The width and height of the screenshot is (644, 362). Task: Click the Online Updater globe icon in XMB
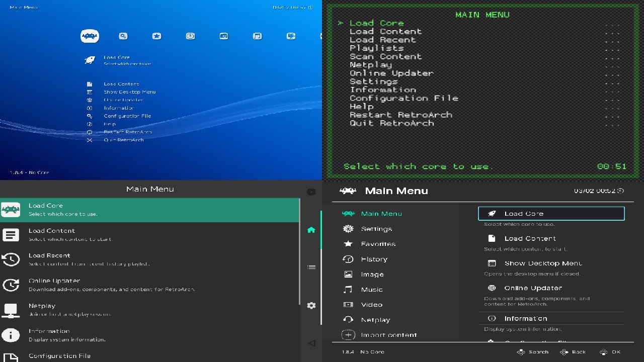pos(90,100)
